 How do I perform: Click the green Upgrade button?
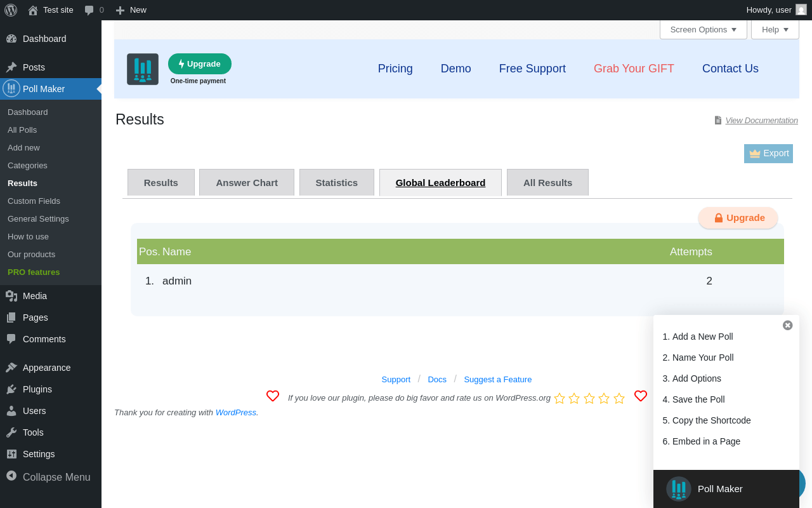click(200, 64)
